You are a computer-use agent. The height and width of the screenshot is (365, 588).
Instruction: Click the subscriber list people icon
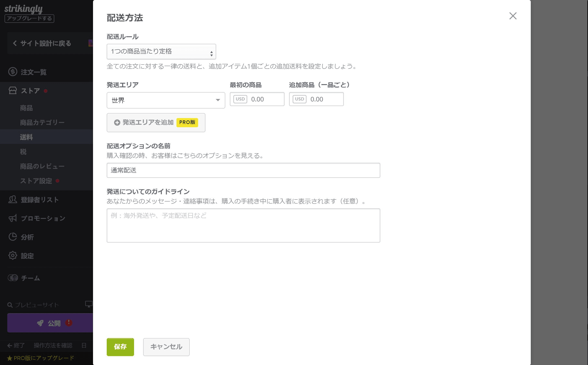click(13, 200)
